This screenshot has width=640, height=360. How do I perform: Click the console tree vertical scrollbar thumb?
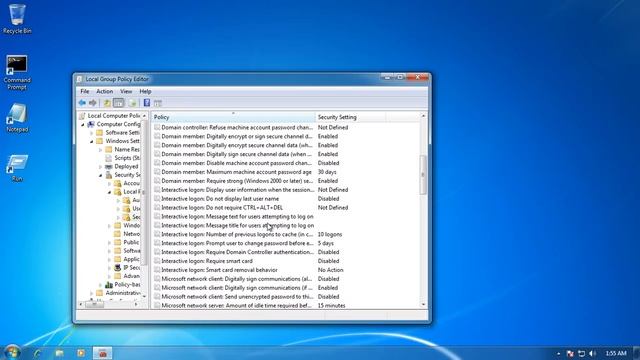tap(144, 192)
